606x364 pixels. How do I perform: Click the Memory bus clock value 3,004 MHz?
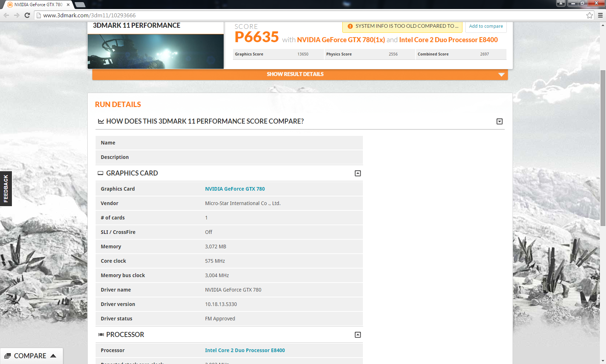tap(217, 275)
